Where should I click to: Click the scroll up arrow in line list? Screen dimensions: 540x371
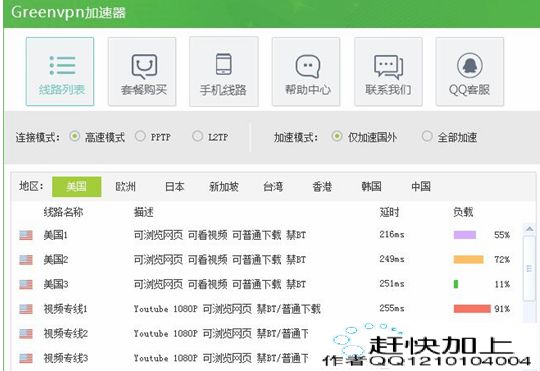tap(530, 229)
